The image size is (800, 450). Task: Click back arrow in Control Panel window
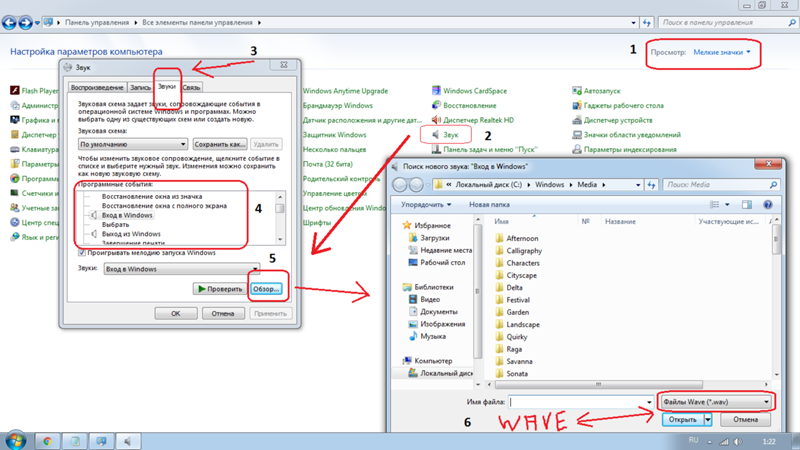[x=9, y=22]
